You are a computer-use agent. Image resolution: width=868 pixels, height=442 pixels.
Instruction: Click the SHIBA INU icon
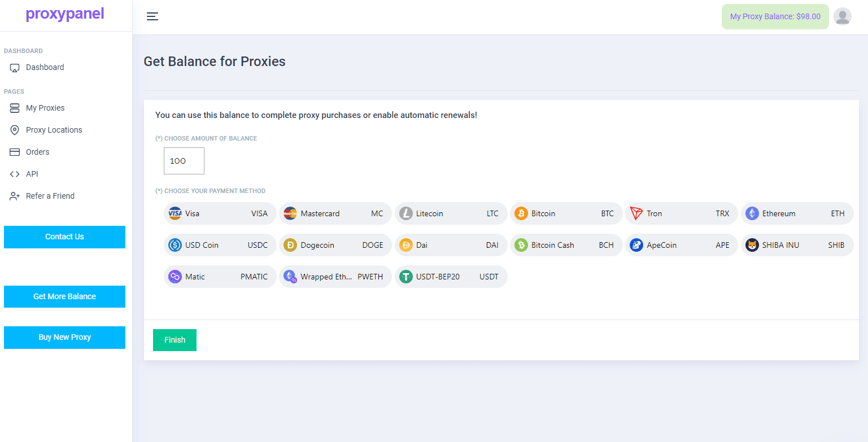(752, 245)
